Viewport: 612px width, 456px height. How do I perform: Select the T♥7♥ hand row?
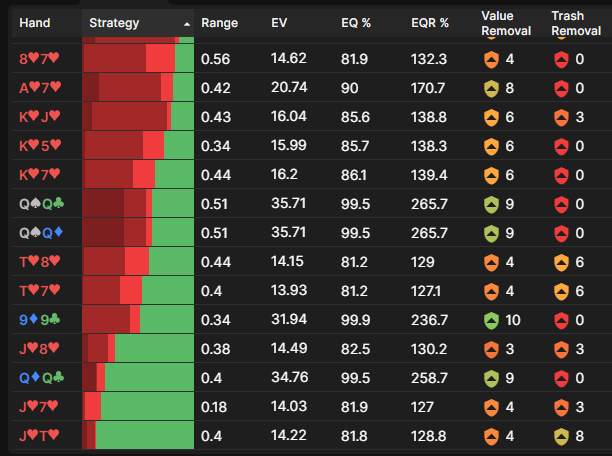(x=40, y=291)
